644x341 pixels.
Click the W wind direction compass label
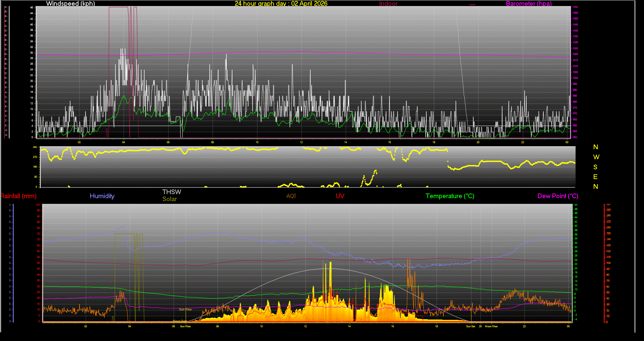[x=596, y=157]
